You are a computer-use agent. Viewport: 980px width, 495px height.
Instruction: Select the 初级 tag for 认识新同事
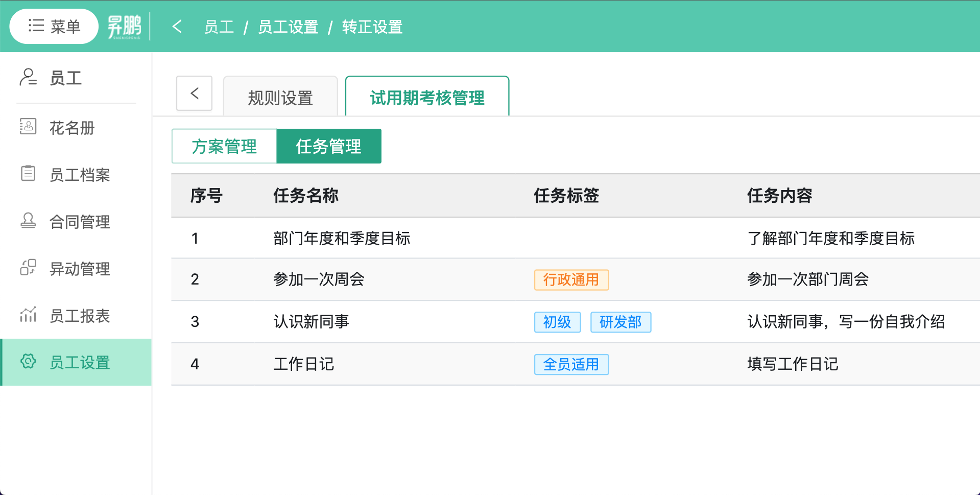pyautogui.click(x=557, y=322)
